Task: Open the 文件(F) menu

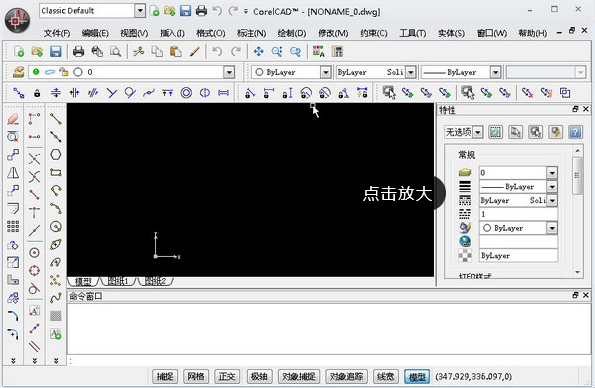Action: click(57, 33)
